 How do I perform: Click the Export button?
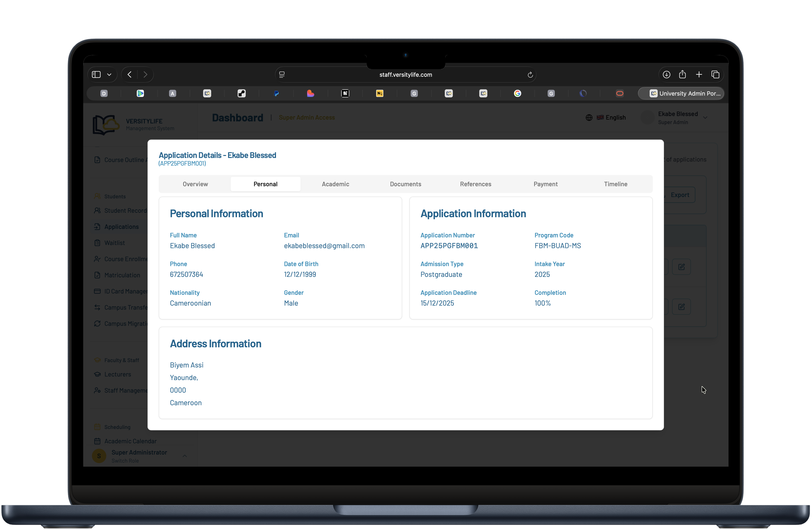pos(680,195)
